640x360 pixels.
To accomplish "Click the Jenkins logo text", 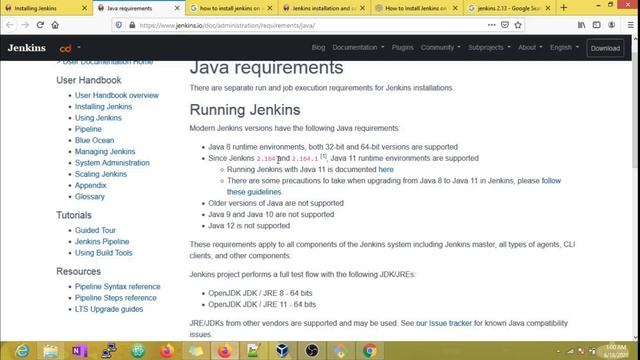I will pyautogui.click(x=27, y=48).
